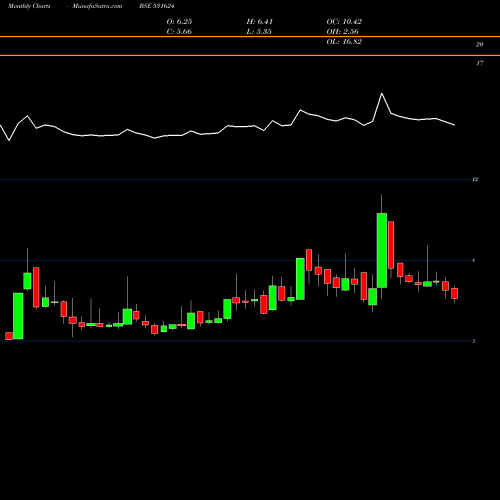
Task: Click the 'OH: 2.56' reading
Action: click(342, 32)
